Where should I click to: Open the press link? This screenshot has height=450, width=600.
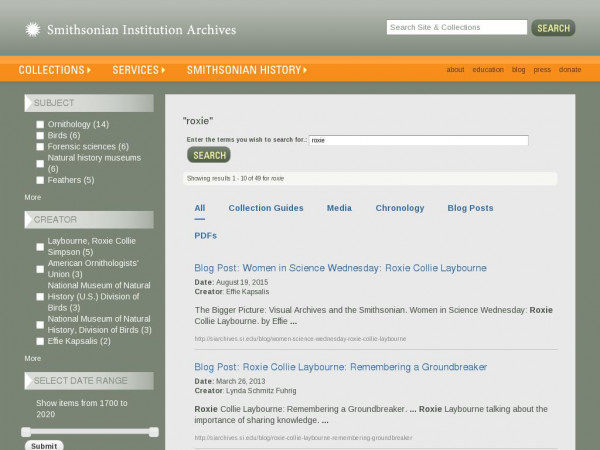(542, 70)
